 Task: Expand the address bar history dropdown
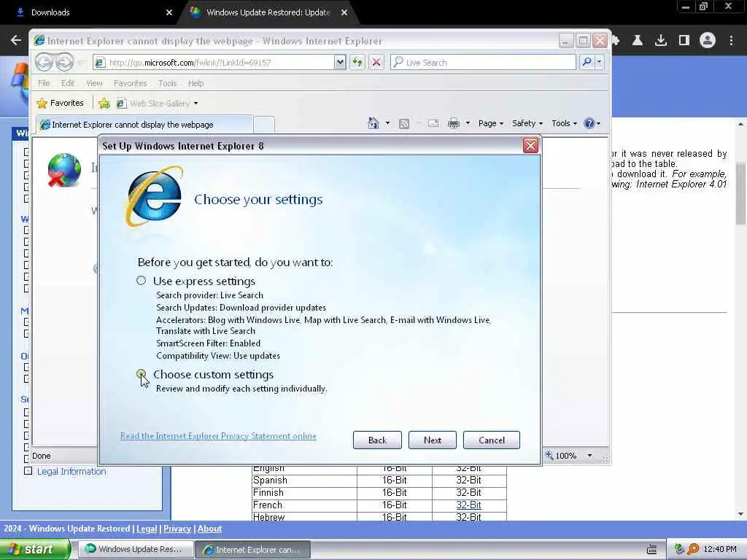pos(340,63)
